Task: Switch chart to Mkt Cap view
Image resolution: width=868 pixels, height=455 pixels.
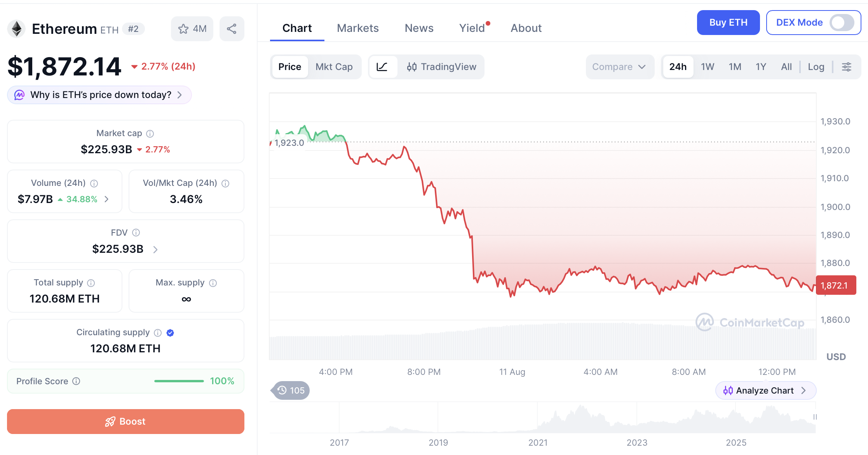Action: (x=334, y=67)
